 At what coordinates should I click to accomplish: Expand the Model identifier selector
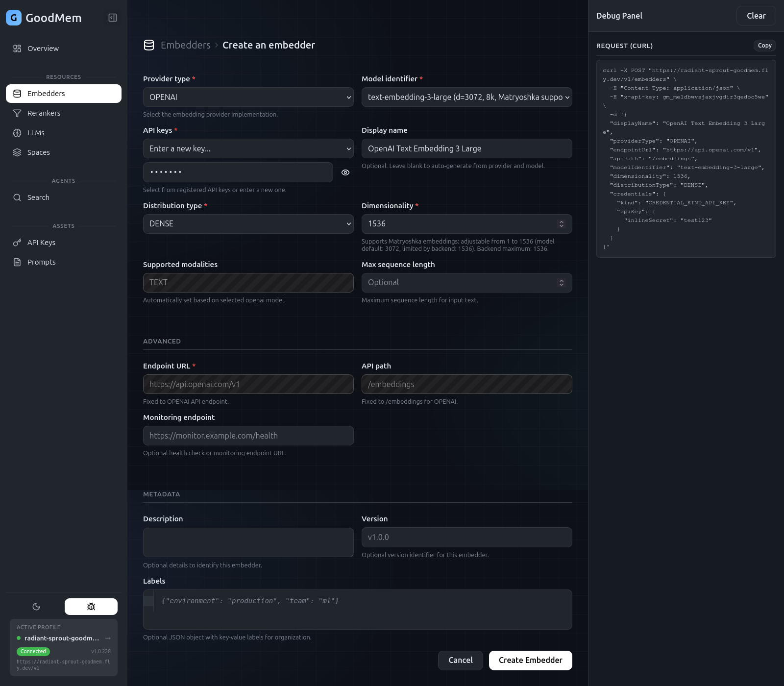(x=466, y=97)
